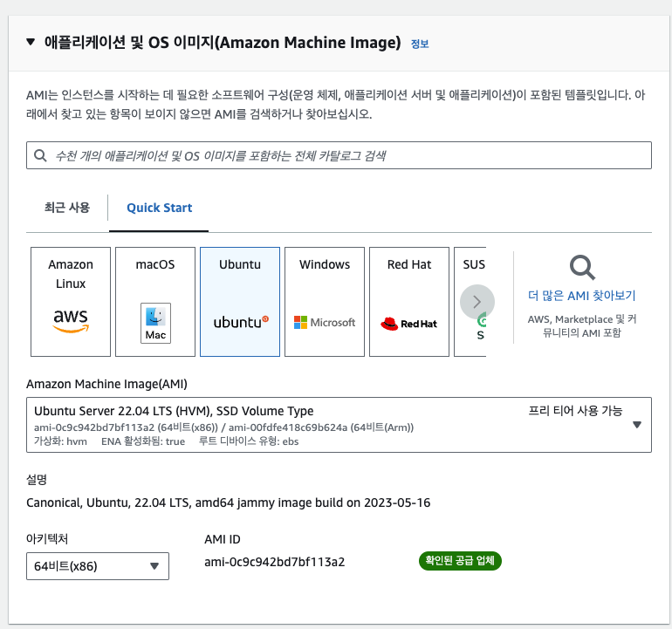Viewport: 672px width, 629px height.
Task: Click the AMI catalog search field
Action: click(x=339, y=155)
